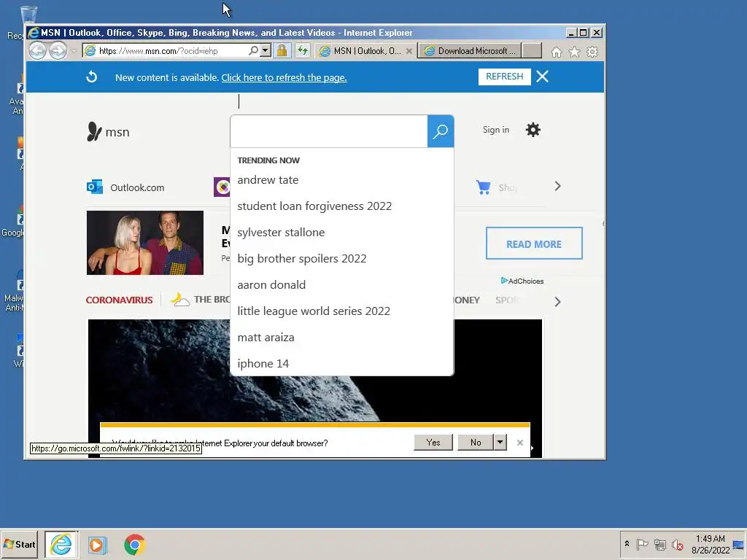Click the Outlook.com shortcut icon

pyautogui.click(x=95, y=187)
